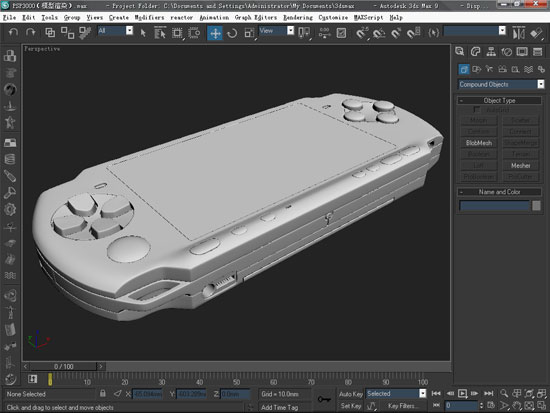The height and width of the screenshot is (413, 550).
Task: Toggle the AutoGrid checkbox
Action: pos(476,110)
